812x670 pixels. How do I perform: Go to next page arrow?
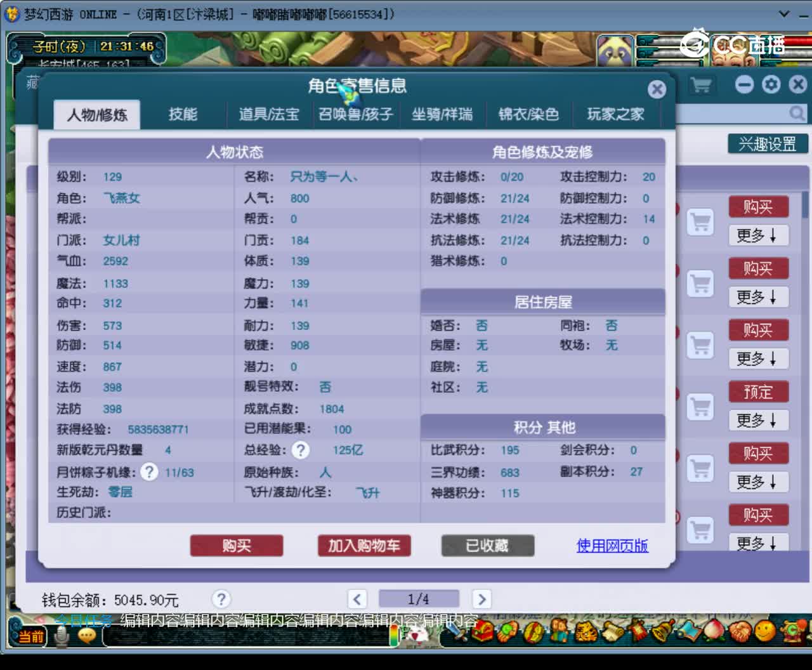pos(481,599)
